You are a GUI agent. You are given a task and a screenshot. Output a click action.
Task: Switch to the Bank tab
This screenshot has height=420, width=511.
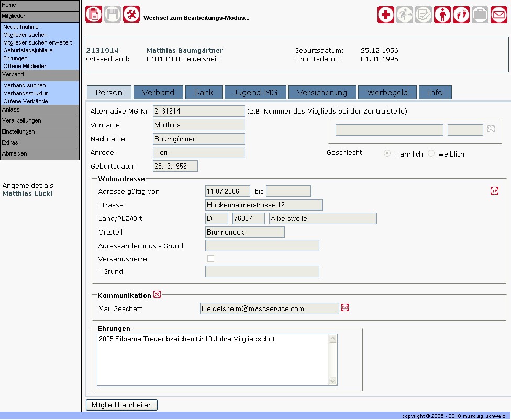pyautogui.click(x=204, y=93)
